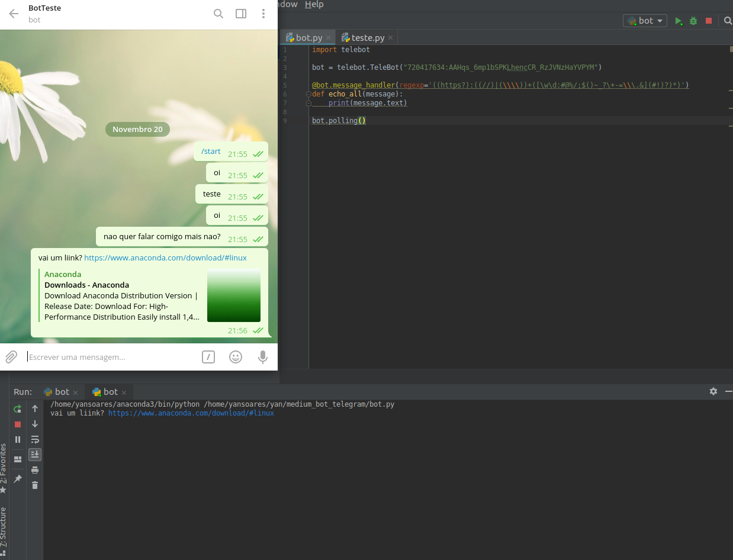Viewport: 733px width, 560px height.
Task: Attach a file using the paperclip icon
Action: (11, 357)
